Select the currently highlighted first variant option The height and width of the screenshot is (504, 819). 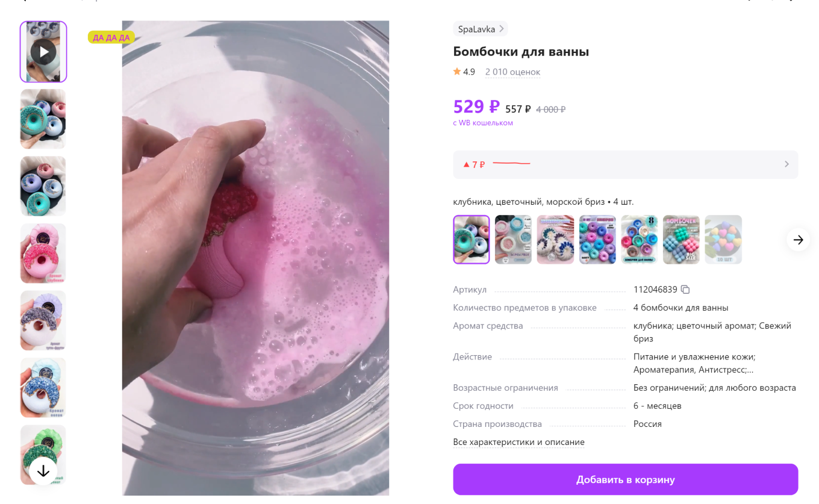tap(472, 239)
